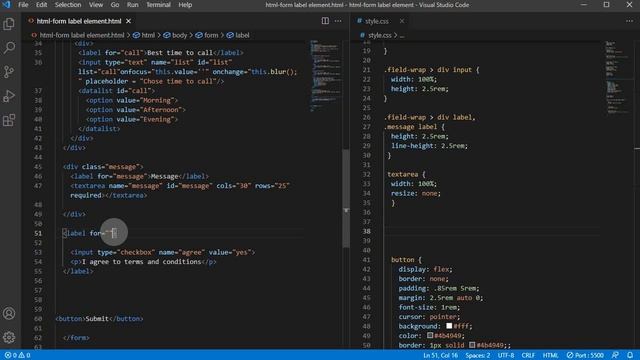
Task: Open the Extensions view
Action: (x=9, y=120)
